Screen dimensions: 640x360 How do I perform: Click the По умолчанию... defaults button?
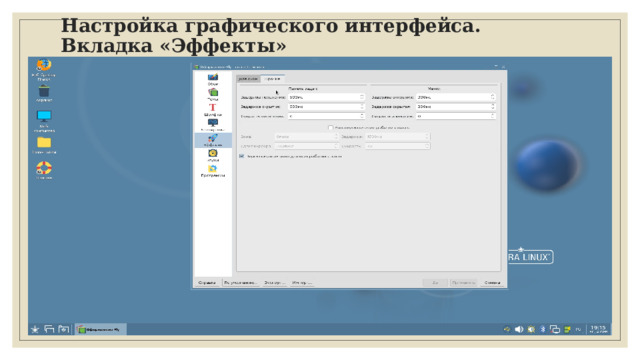240,282
